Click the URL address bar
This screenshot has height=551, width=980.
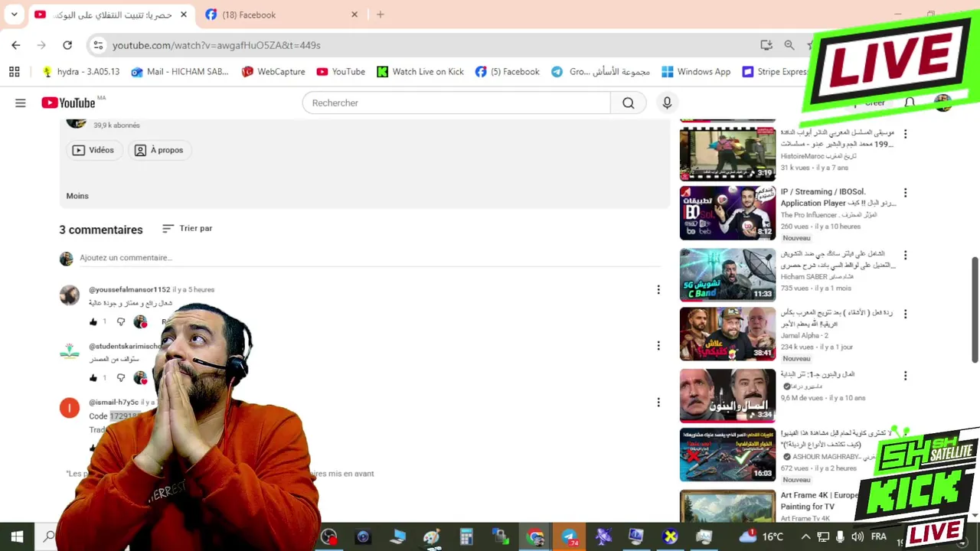pyautogui.click(x=429, y=45)
